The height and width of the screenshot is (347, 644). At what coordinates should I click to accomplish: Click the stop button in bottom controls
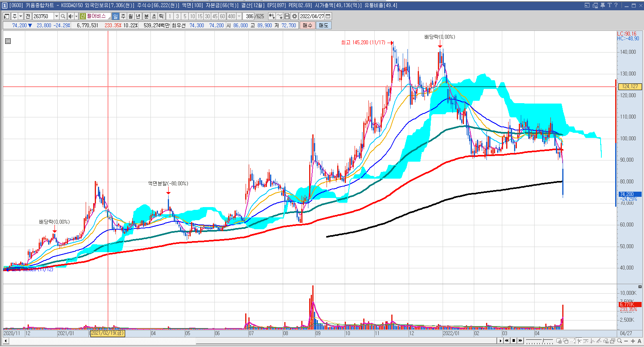514,341
